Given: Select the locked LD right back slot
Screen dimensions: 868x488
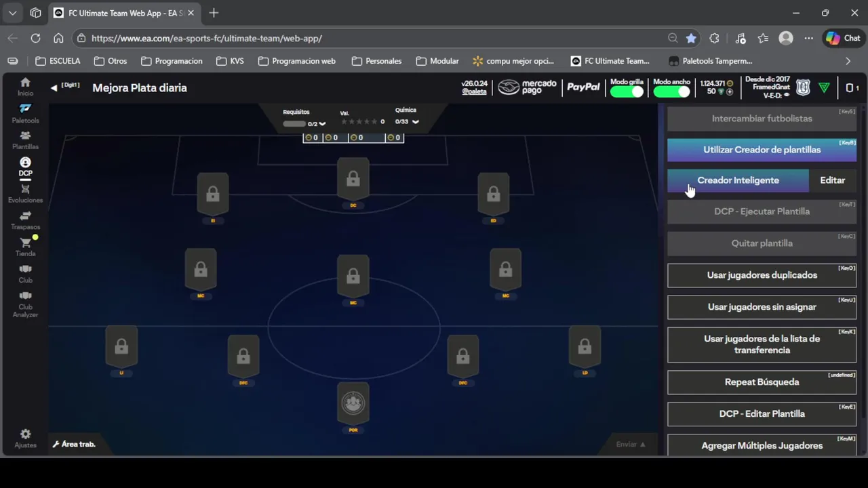Looking at the screenshot, I should click(x=585, y=348).
